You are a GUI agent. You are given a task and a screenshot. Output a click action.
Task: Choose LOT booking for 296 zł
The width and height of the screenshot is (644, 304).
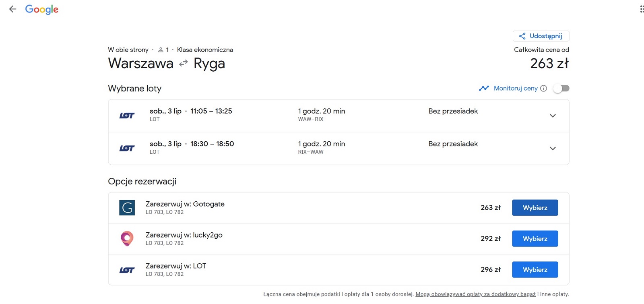(x=535, y=270)
